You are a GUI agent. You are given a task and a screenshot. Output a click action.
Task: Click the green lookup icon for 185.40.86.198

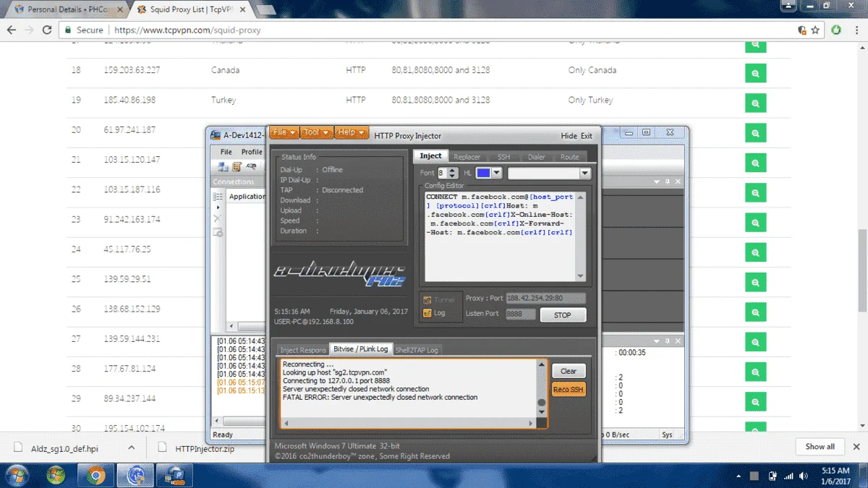point(755,103)
